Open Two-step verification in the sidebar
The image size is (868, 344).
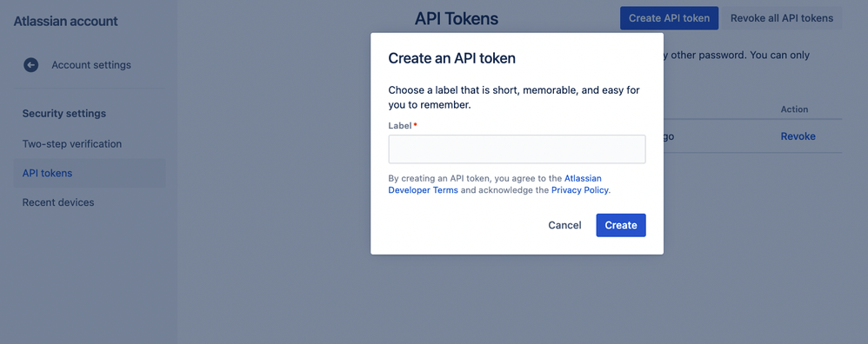point(72,144)
